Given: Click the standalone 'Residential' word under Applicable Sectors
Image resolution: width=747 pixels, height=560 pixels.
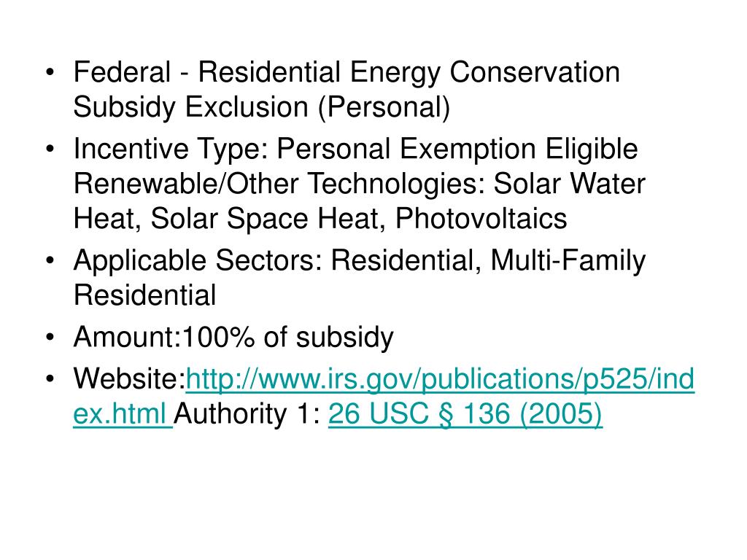Looking at the screenshot, I should [145, 295].
